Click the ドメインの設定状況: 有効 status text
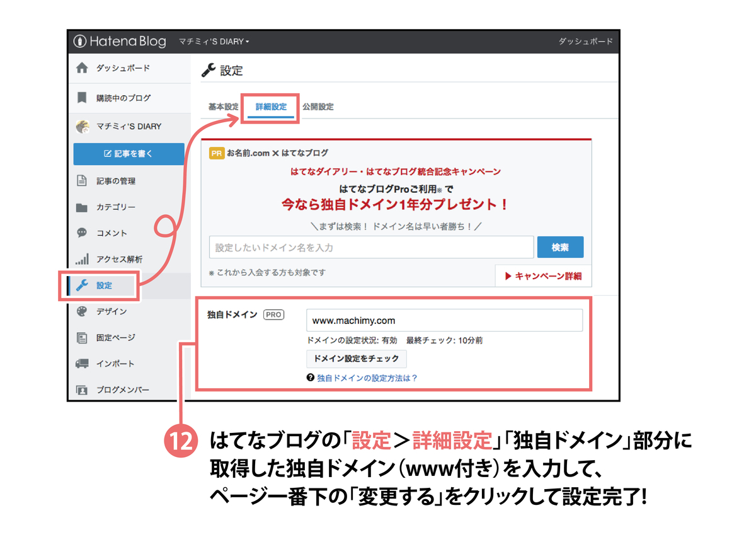Image resolution: width=756 pixels, height=537 pixels. click(352, 340)
